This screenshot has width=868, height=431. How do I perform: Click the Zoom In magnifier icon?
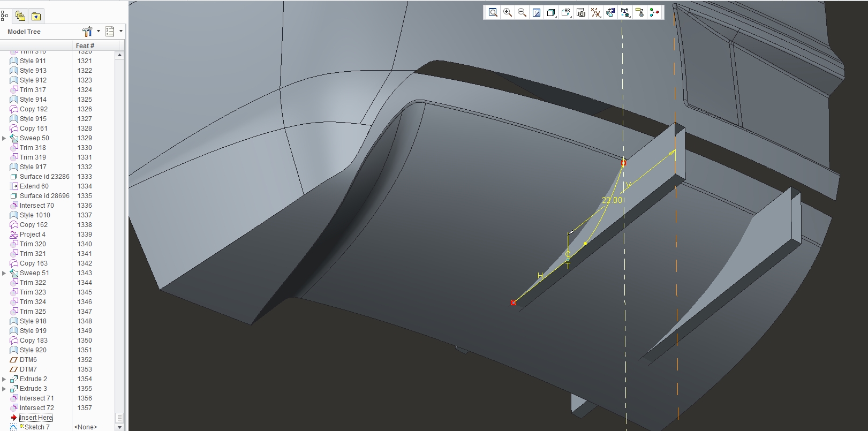point(508,12)
